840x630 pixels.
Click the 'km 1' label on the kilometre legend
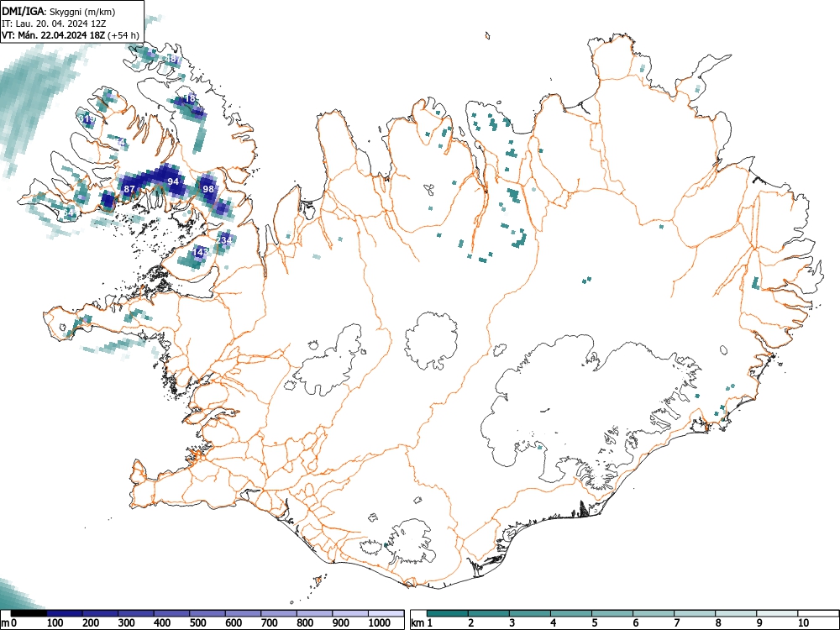tap(422, 623)
